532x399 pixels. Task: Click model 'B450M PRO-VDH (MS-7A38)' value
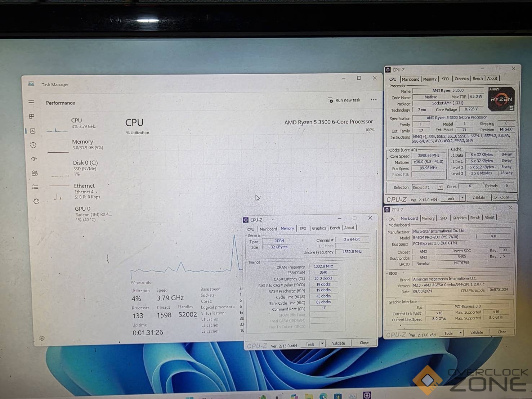444,237
